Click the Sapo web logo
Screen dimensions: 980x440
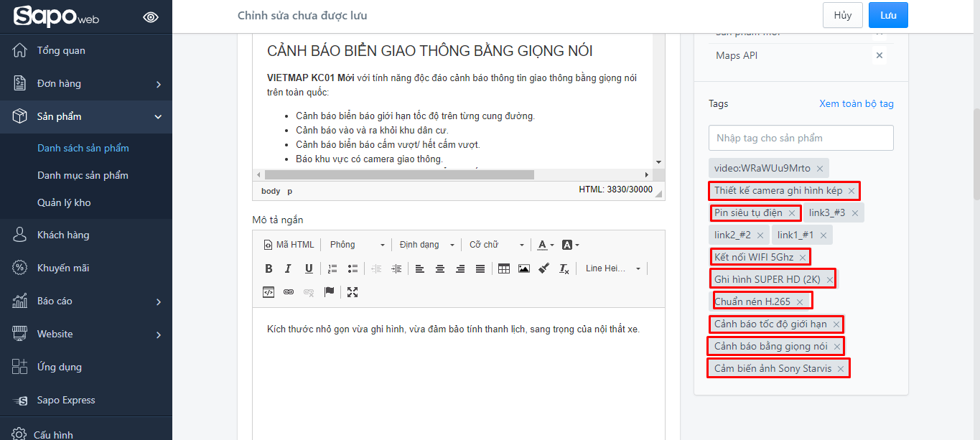click(55, 17)
